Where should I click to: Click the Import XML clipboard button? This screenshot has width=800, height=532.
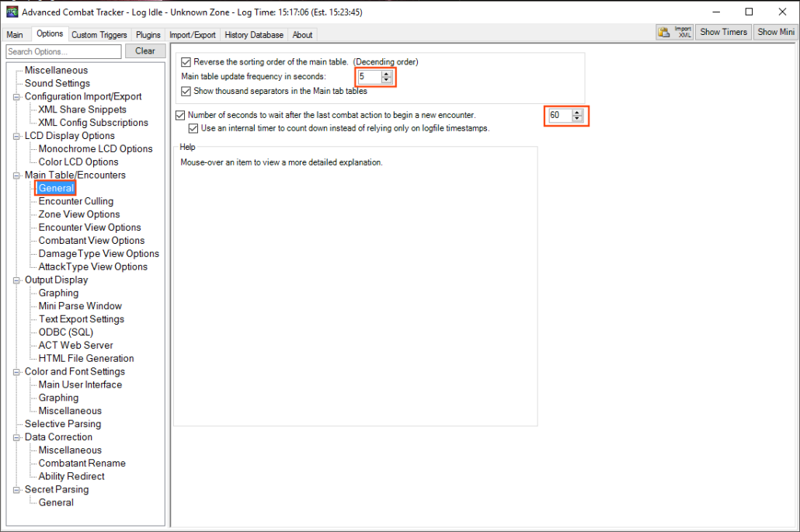tap(674, 32)
